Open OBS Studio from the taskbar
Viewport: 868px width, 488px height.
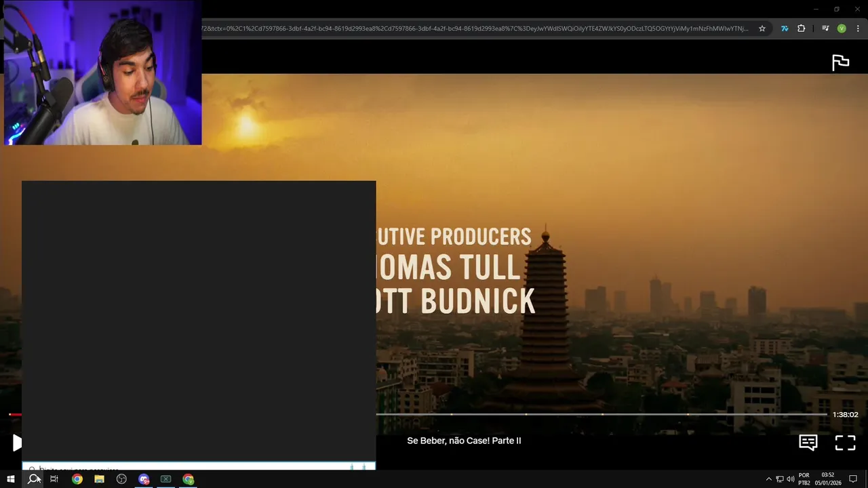(x=121, y=479)
